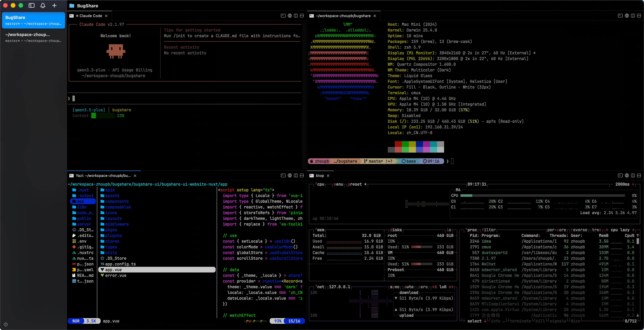Expand the components folder in Yazi
644x330 pixels.
click(x=117, y=201)
